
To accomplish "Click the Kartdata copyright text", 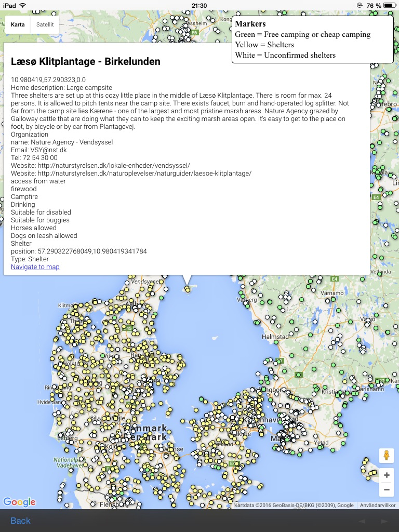I will [294, 505].
